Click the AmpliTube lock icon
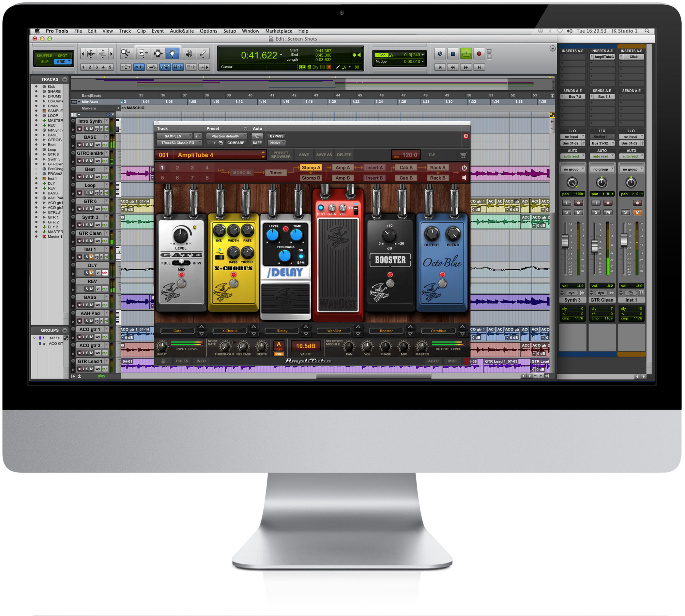The image size is (685, 616). [163, 361]
